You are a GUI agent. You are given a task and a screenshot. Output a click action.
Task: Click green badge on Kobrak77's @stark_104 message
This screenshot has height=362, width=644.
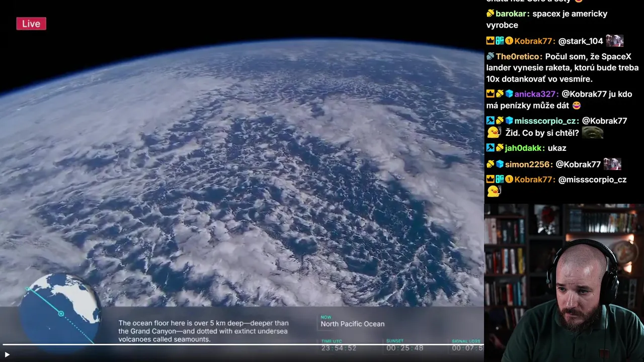pyautogui.click(x=500, y=41)
